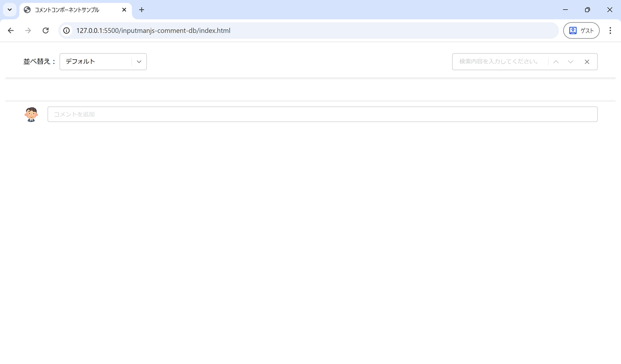View site information icon in address bar

coord(67,31)
